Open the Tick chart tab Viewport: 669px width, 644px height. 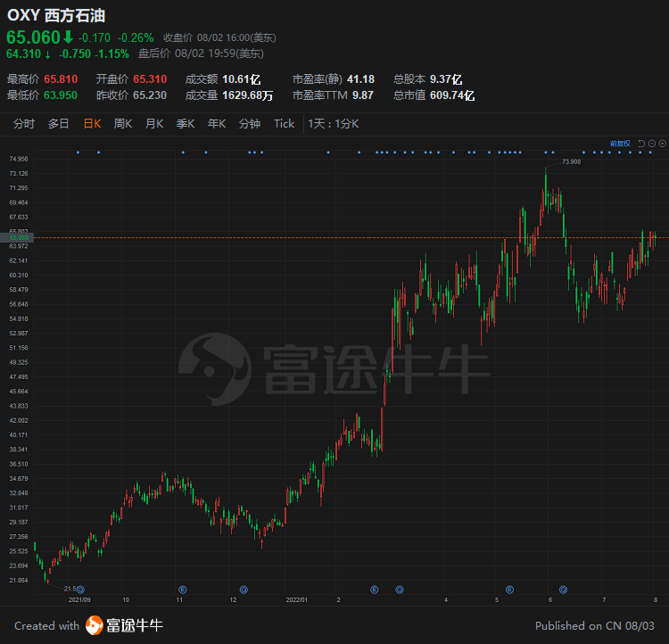tap(284, 124)
